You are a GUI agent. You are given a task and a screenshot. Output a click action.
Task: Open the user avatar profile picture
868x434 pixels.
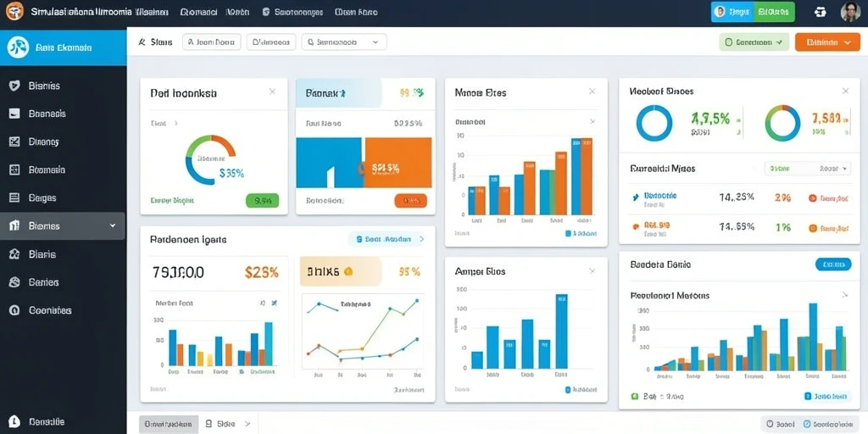[x=850, y=12]
